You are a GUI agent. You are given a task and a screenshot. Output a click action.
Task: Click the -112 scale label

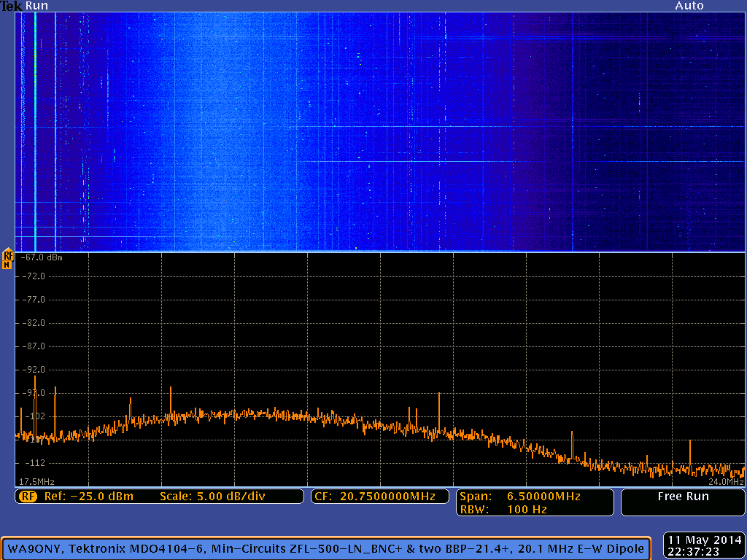[x=34, y=463]
